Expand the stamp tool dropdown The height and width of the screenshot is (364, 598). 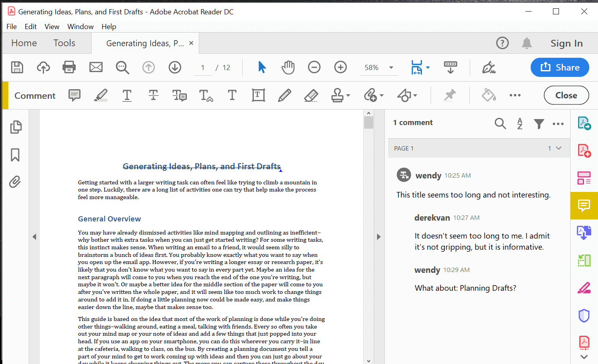pos(348,96)
